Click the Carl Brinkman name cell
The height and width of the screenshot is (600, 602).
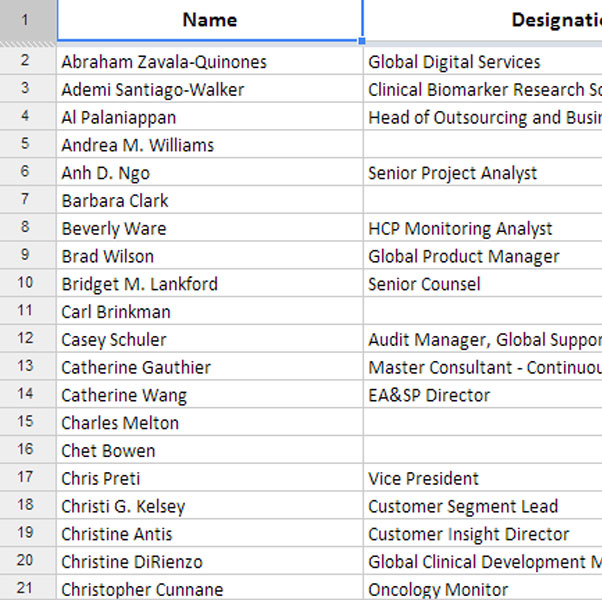[116, 312]
